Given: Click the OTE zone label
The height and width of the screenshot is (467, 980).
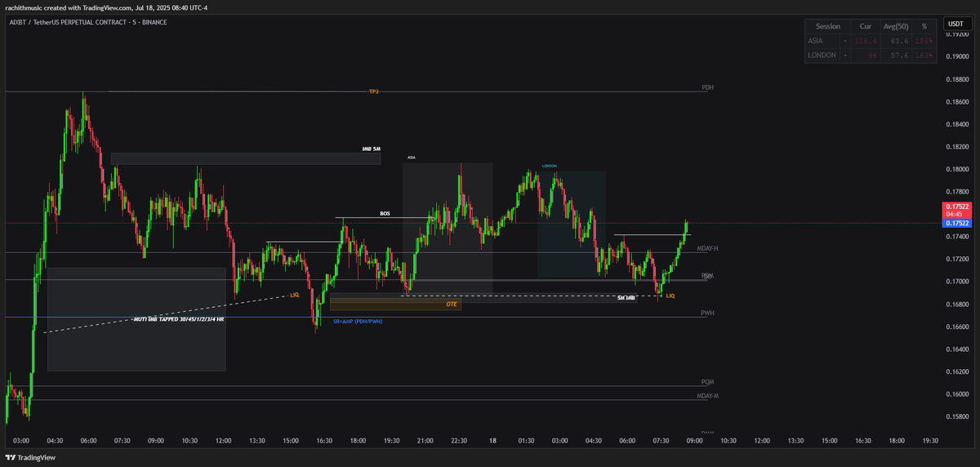Looking at the screenshot, I should (452, 304).
